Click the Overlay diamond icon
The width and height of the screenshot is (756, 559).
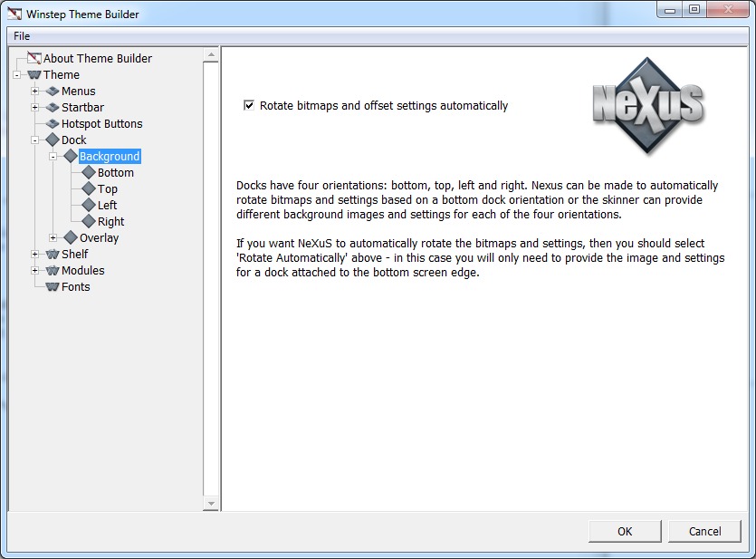pyautogui.click(x=71, y=237)
